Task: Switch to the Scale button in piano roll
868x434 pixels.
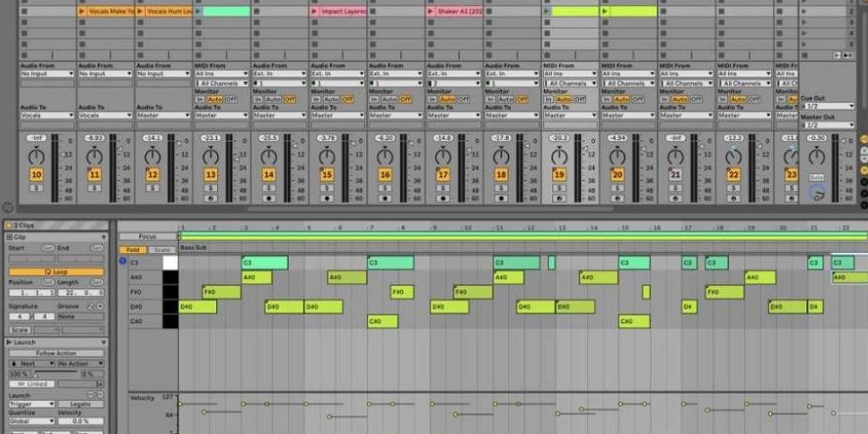Action: point(161,249)
